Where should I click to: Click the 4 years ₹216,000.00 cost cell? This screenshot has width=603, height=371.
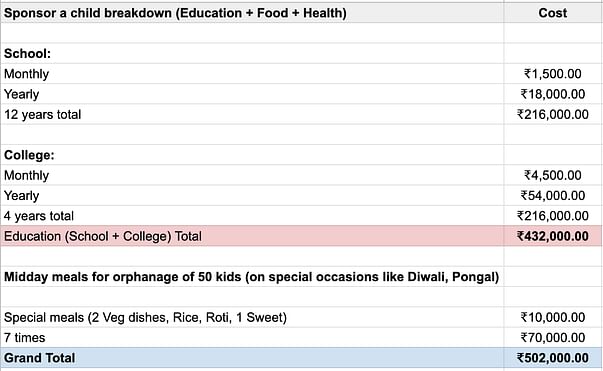pyautogui.click(x=553, y=216)
